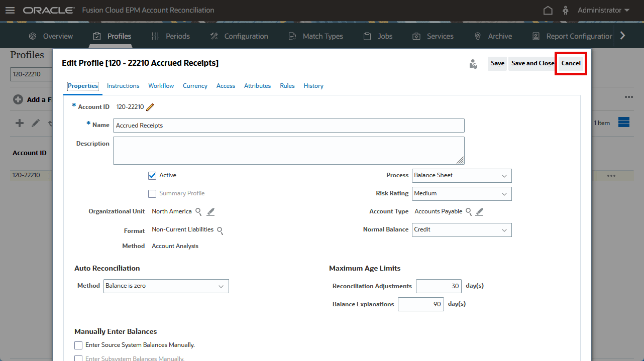Screen dimensions: 644x361
Task: Switch to the Attributes tab
Action: (x=257, y=86)
